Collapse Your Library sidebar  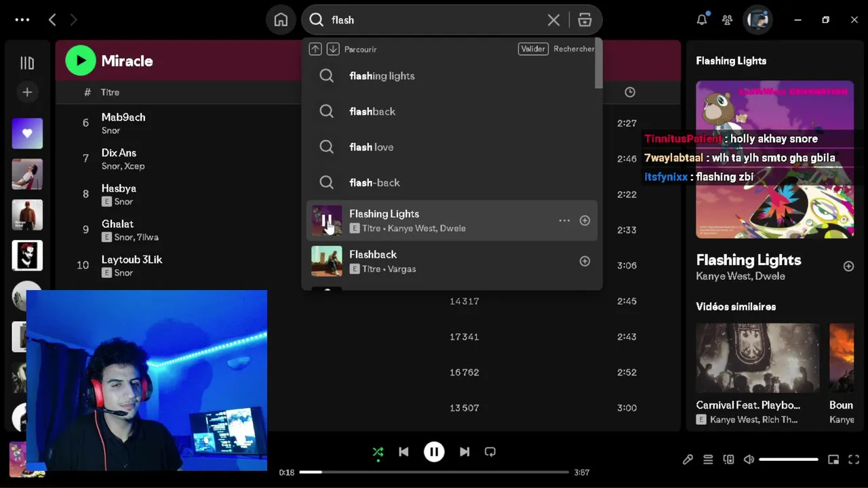coord(27,63)
